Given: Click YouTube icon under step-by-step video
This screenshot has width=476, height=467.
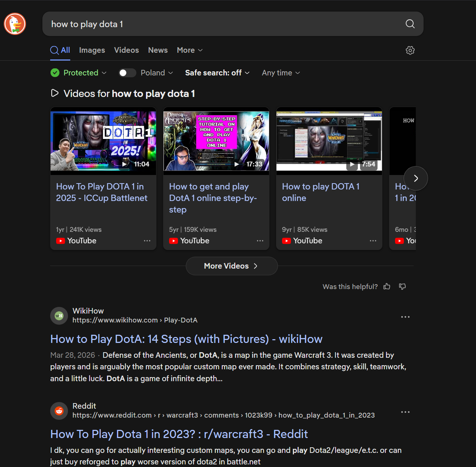Looking at the screenshot, I should (174, 241).
